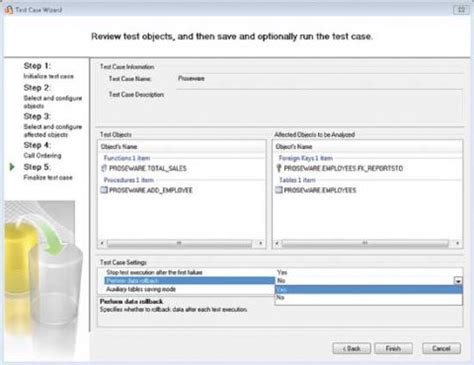The image size is (474, 365).
Task: Click the Test Objects horizontal scrollbar thumb
Action: pyautogui.click(x=179, y=243)
